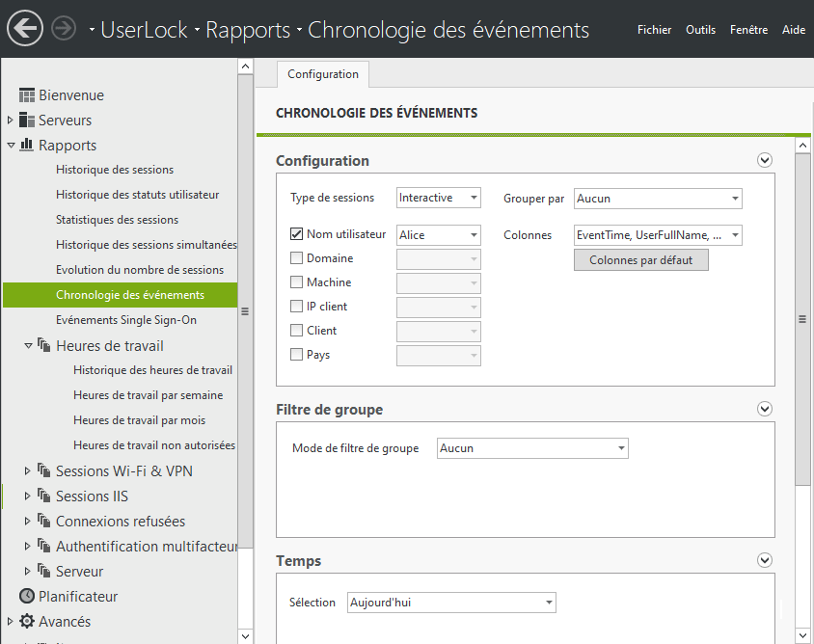Image resolution: width=814 pixels, height=644 pixels.
Task: Click the forward navigation arrow button
Action: (x=64, y=29)
